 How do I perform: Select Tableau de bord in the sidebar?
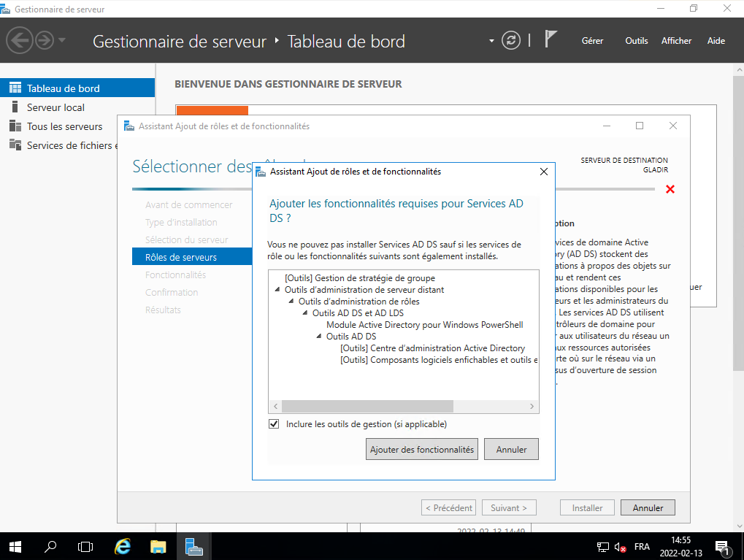[x=77, y=88]
